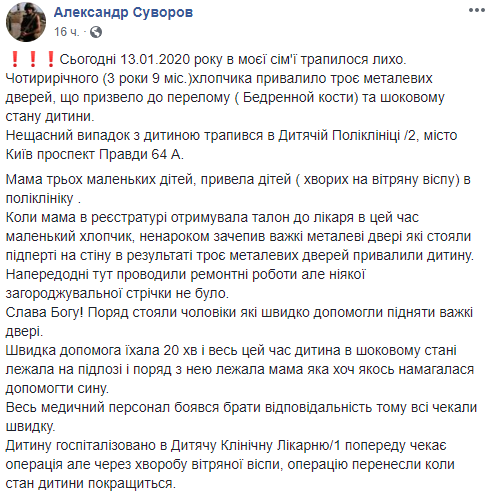
Task: Click the line starting 'Слава Богу!'
Action: [239, 313]
